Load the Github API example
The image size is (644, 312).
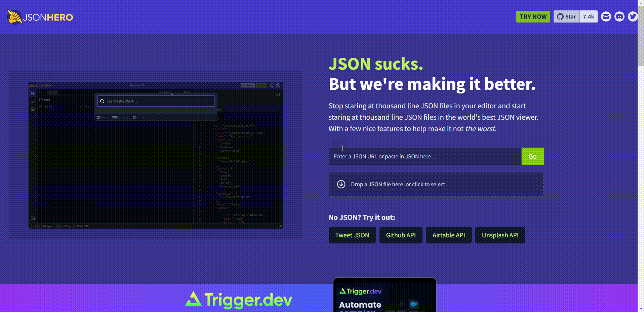[401, 235]
